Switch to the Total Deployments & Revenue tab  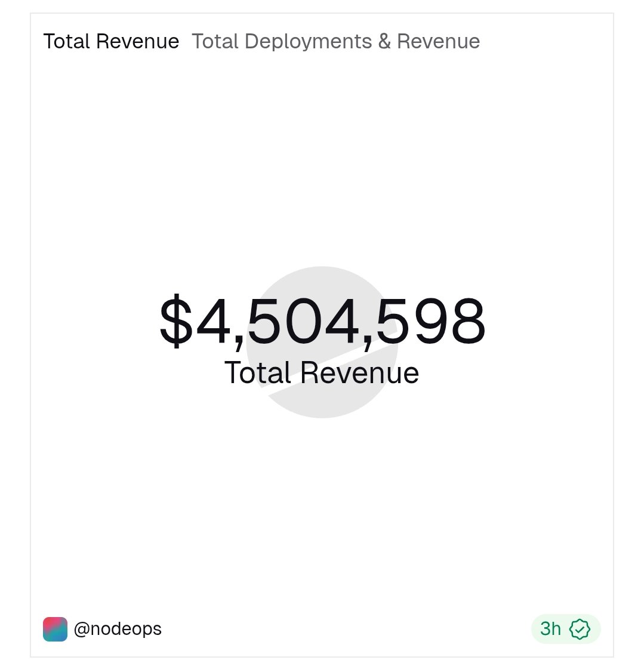(x=335, y=41)
